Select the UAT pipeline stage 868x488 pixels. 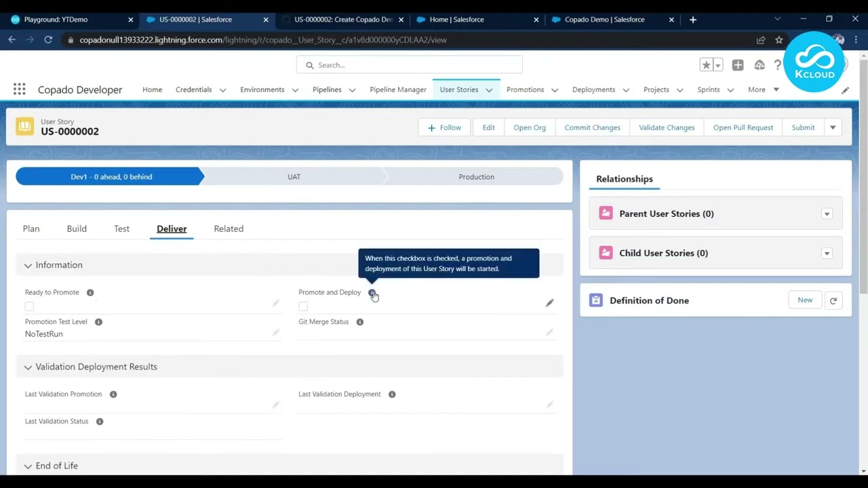(x=294, y=177)
